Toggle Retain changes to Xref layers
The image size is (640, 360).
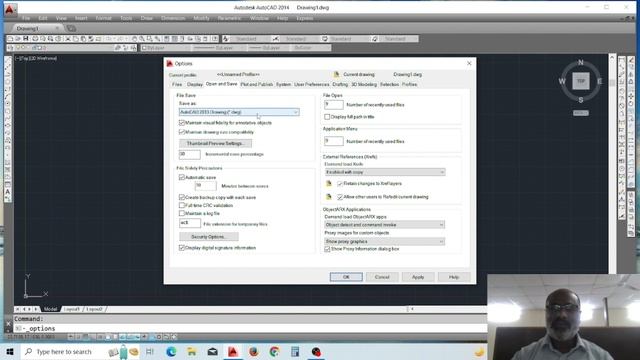[x=340, y=184]
